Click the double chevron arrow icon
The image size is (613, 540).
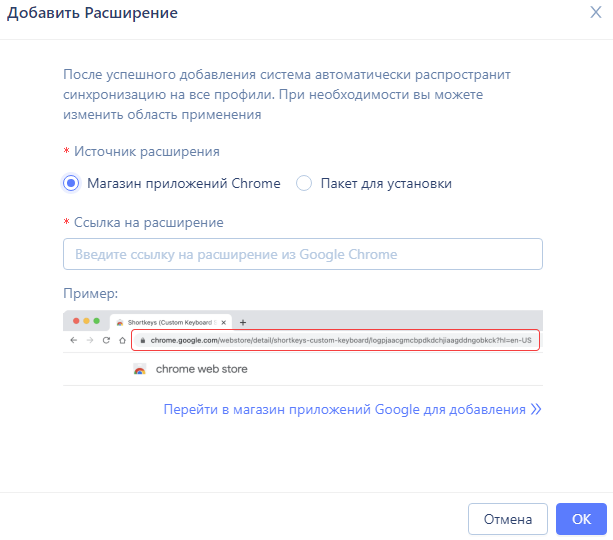point(536,409)
